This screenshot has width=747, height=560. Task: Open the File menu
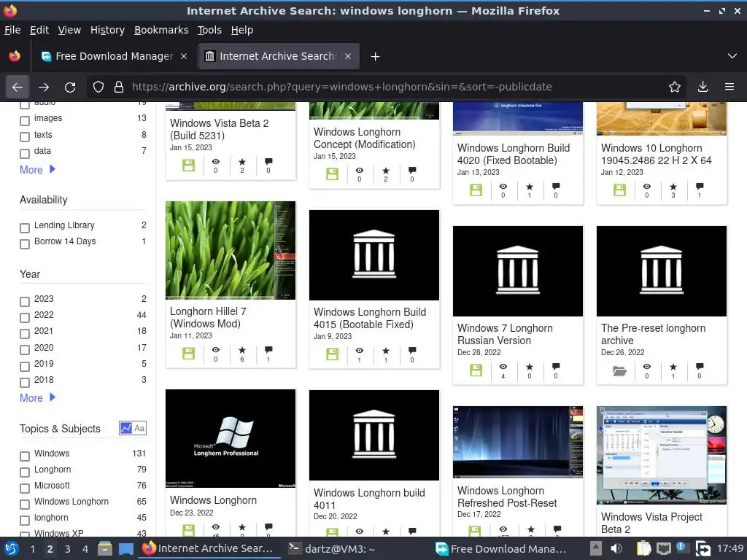point(12,30)
